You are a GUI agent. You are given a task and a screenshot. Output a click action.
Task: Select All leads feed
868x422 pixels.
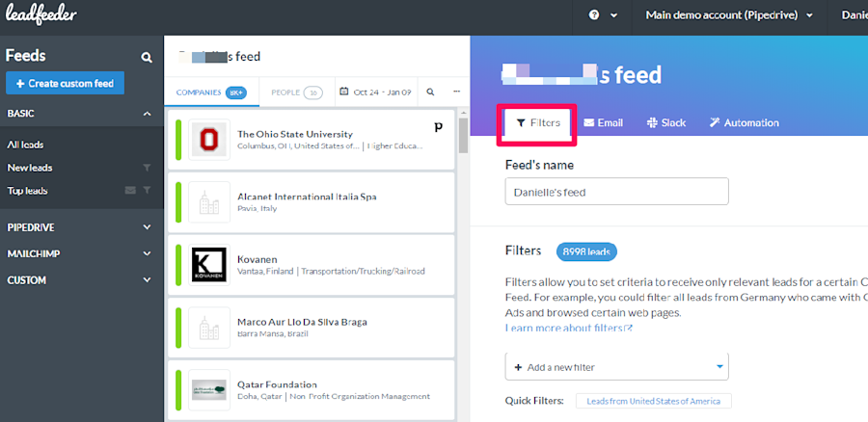pyautogui.click(x=25, y=145)
